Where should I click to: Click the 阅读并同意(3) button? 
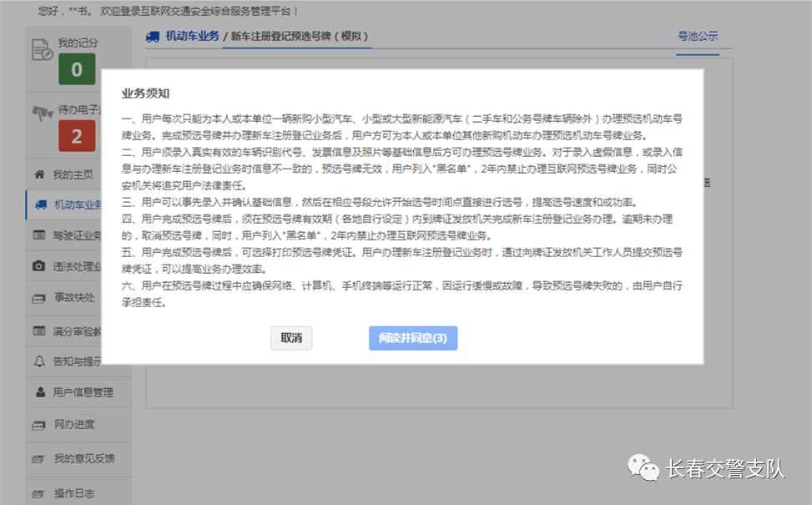tap(413, 338)
